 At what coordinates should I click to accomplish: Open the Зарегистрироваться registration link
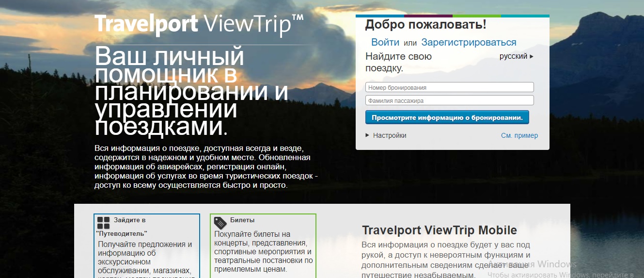pos(469,42)
